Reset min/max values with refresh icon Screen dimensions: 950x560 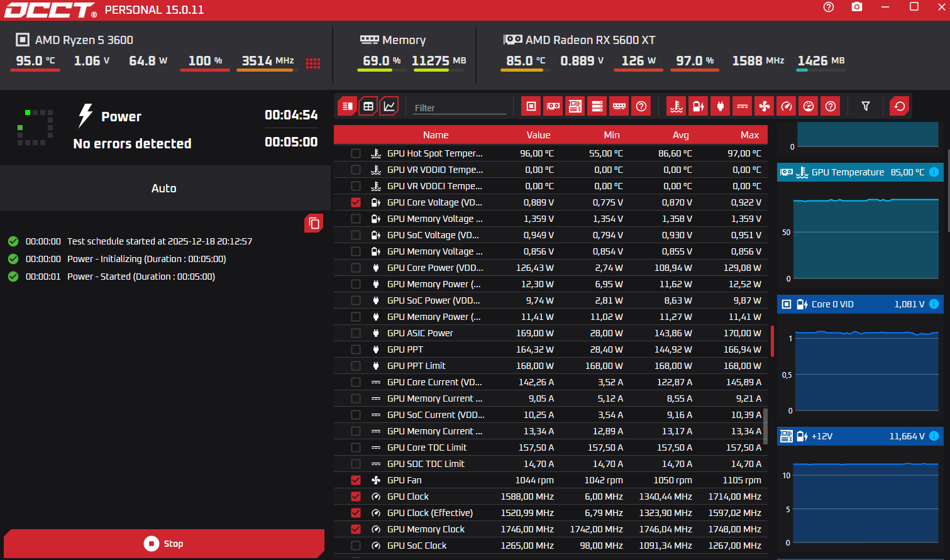[x=900, y=107]
